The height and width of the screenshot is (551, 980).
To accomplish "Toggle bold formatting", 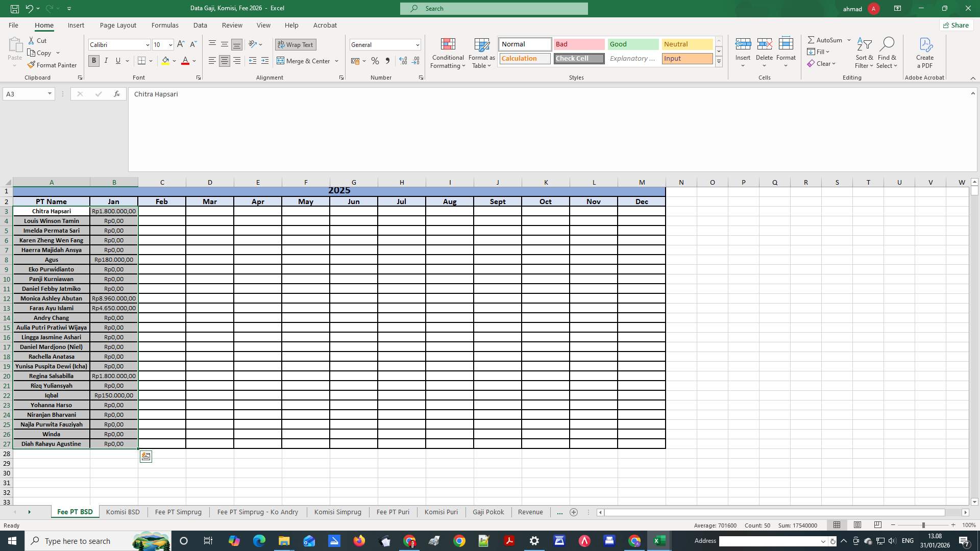I will point(93,61).
